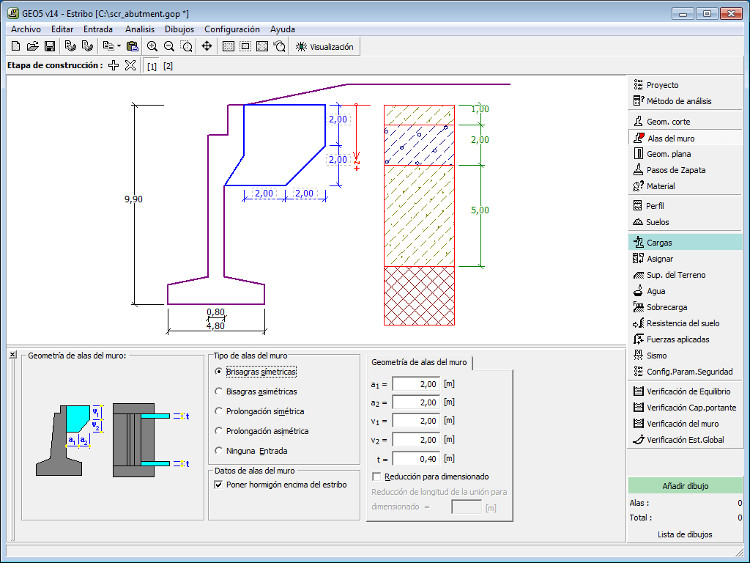Viewport: 750px width, 563px height.
Task: Open the copy dropdown arrow in toolbar
Action: 119,46
